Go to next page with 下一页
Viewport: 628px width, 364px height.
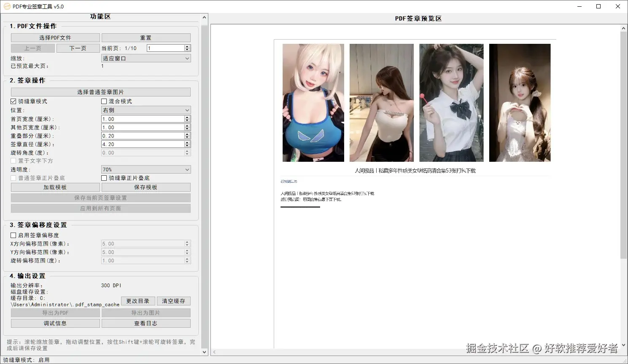pos(78,48)
